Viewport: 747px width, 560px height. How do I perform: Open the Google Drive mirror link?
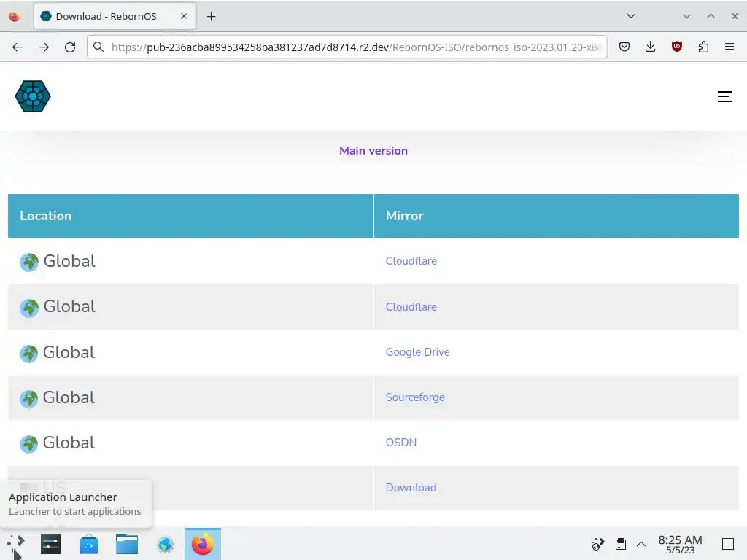(417, 352)
